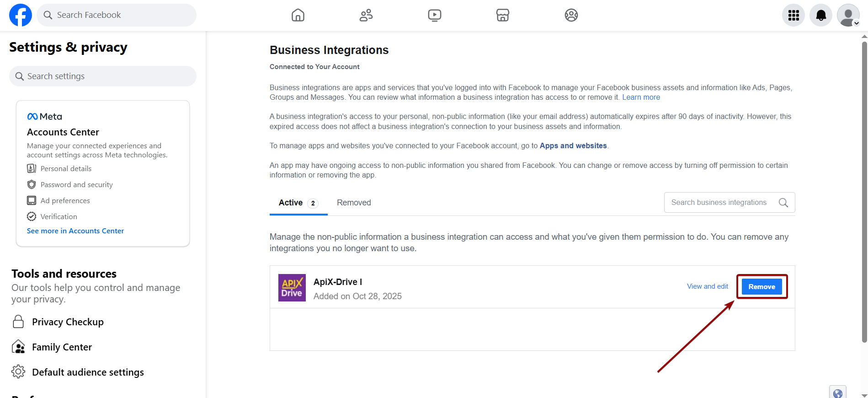The height and width of the screenshot is (398, 868).
Task: Open the Groups icon in top navigation
Action: pos(571,15)
